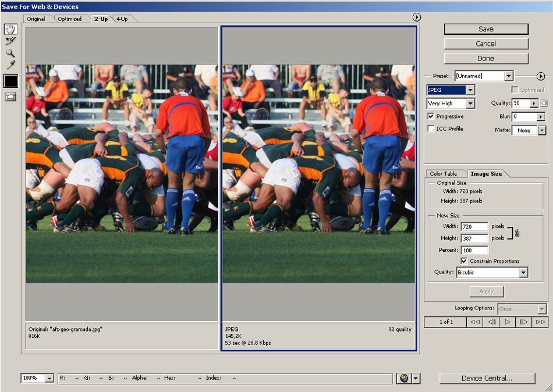Select the optimized JPEG preview pane
This screenshot has width=553, height=392.
click(x=319, y=174)
